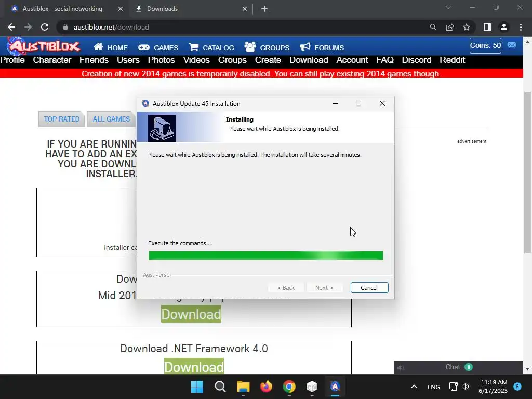Open the messages envelope icon
Screen dimensions: 532x399
click(512, 45)
